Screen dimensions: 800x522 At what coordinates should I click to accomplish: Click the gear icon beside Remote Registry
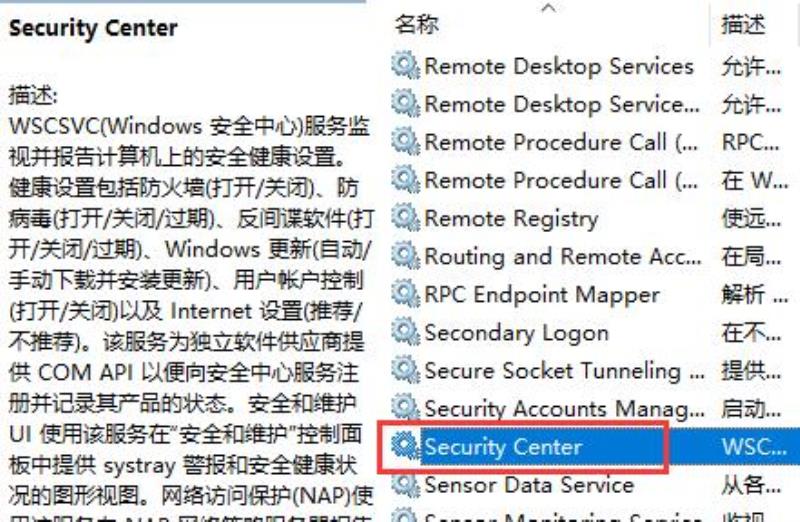point(406,218)
